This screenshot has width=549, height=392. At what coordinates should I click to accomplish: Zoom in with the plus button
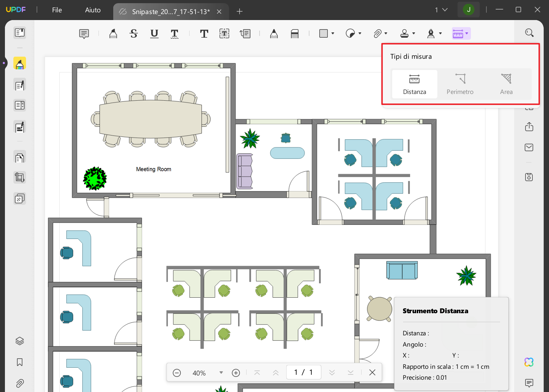click(x=236, y=373)
